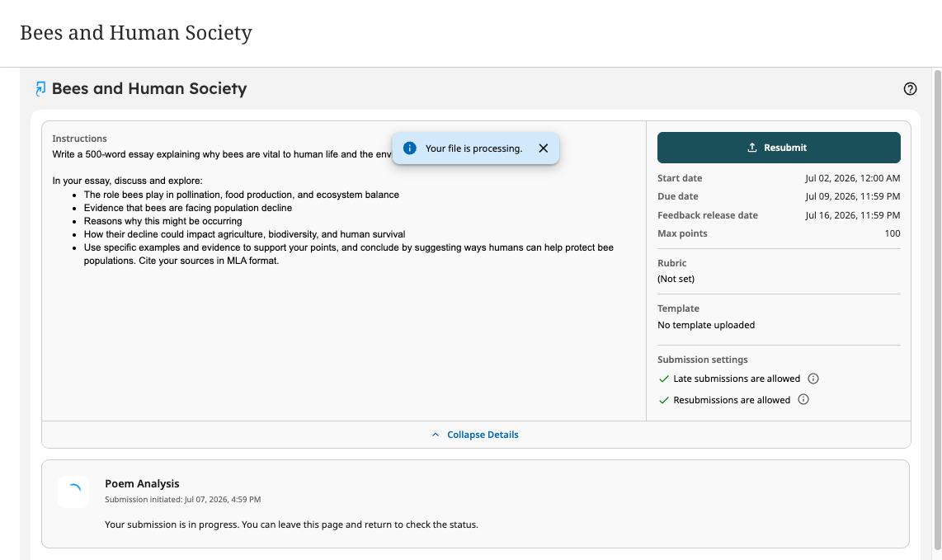Collapse the assignment details section

pyautogui.click(x=475, y=435)
